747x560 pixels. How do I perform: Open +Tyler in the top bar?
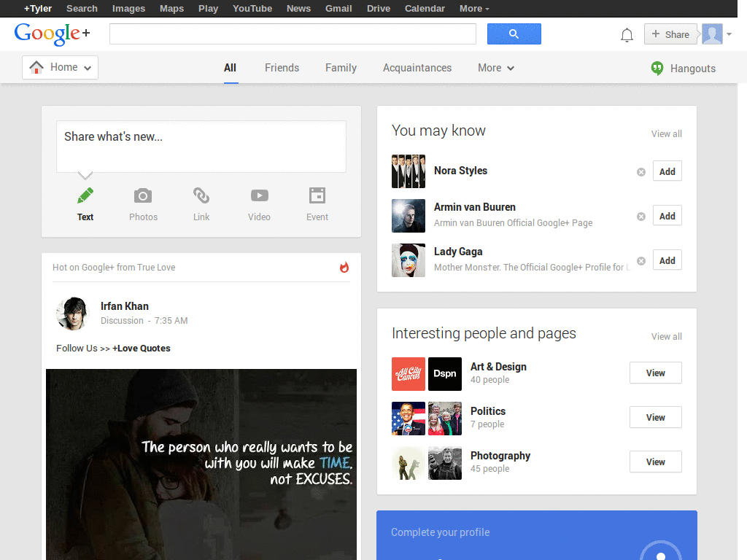[38, 9]
